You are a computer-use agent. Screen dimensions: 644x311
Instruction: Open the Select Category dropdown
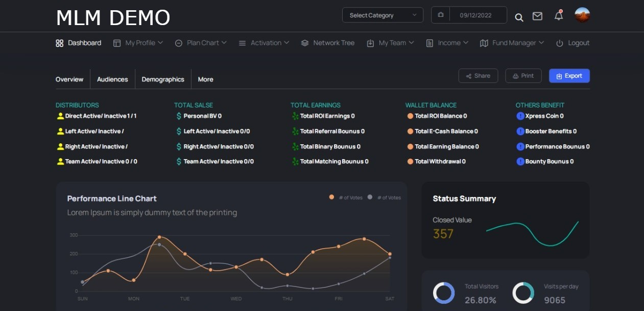pyautogui.click(x=383, y=15)
